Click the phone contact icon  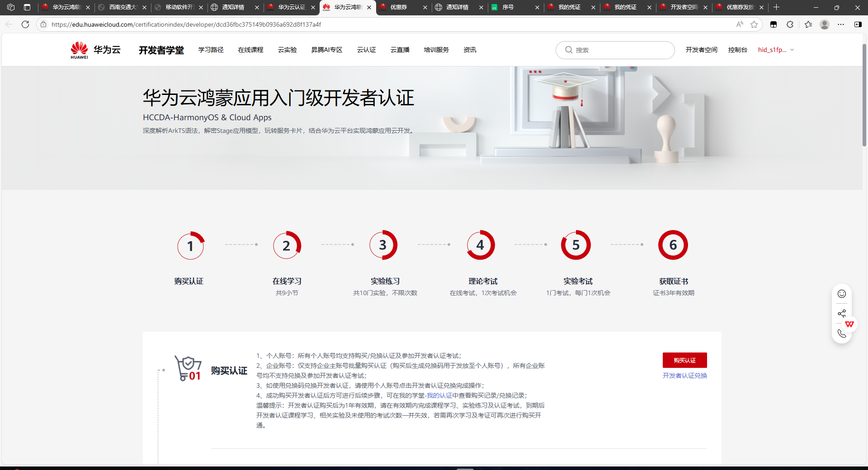(842, 334)
